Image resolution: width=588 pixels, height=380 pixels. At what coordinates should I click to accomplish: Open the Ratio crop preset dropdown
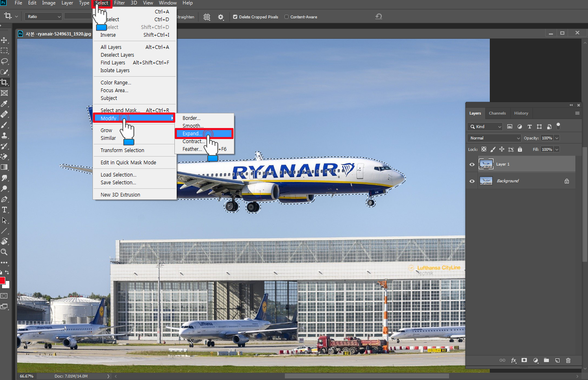click(43, 17)
